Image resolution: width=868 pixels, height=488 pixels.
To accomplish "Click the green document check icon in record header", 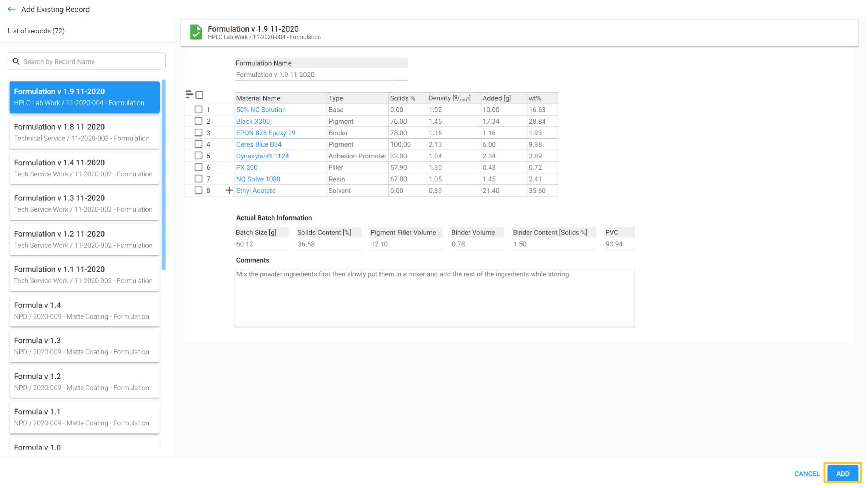I will 196,32.
